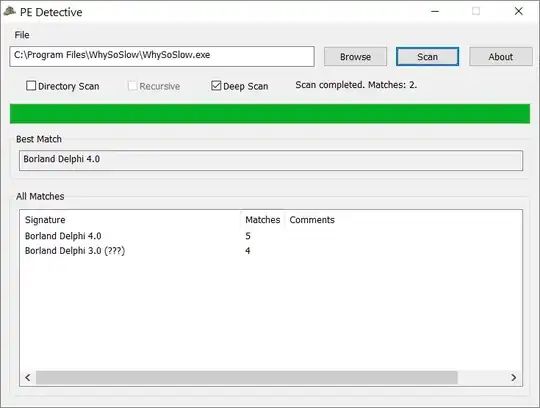Click the Browse button

pyautogui.click(x=355, y=56)
